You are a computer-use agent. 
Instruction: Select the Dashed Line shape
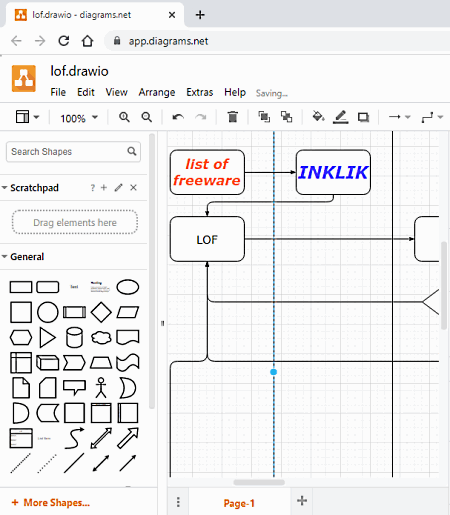coord(21,463)
